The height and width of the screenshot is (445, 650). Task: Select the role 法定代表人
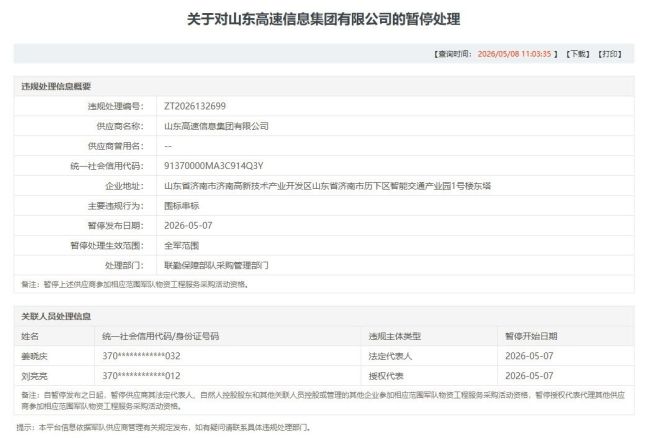point(390,356)
